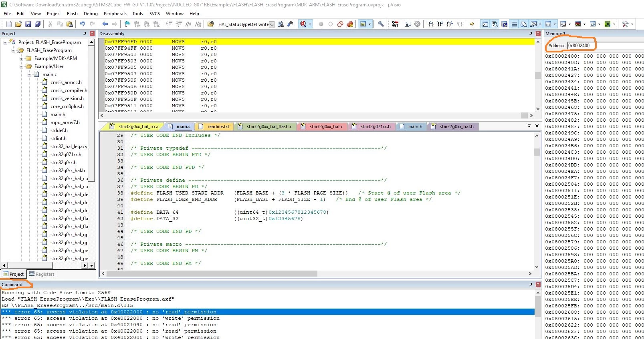Image resolution: width=644 pixels, height=339 pixels.
Task: Toggle Call Stack window icon
Action: point(524,24)
